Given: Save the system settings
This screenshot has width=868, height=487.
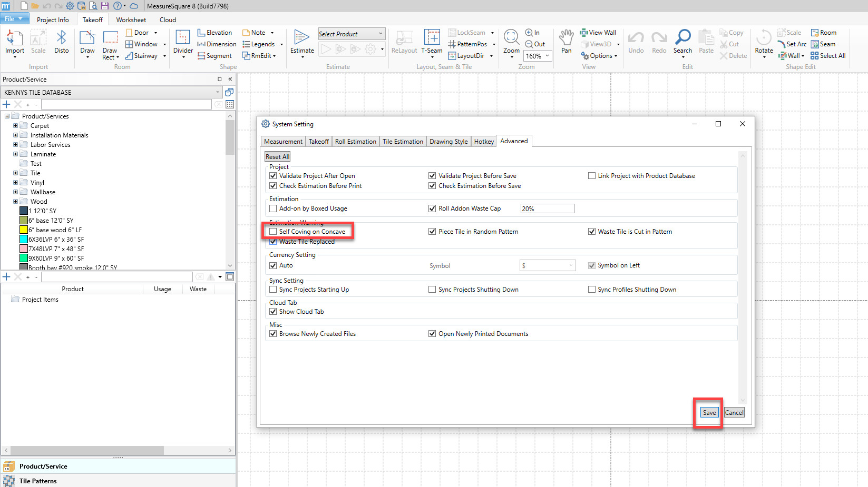Looking at the screenshot, I should [709, 413].
